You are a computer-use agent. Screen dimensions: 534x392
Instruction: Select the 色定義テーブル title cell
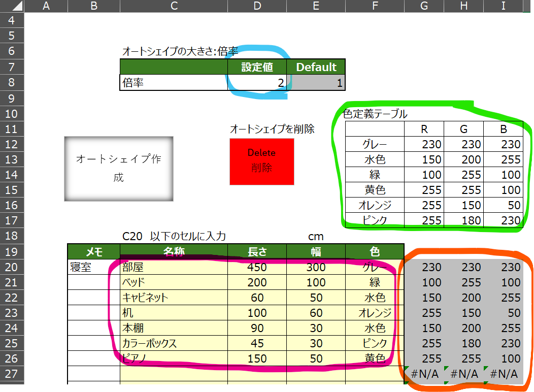pos(375,114)
